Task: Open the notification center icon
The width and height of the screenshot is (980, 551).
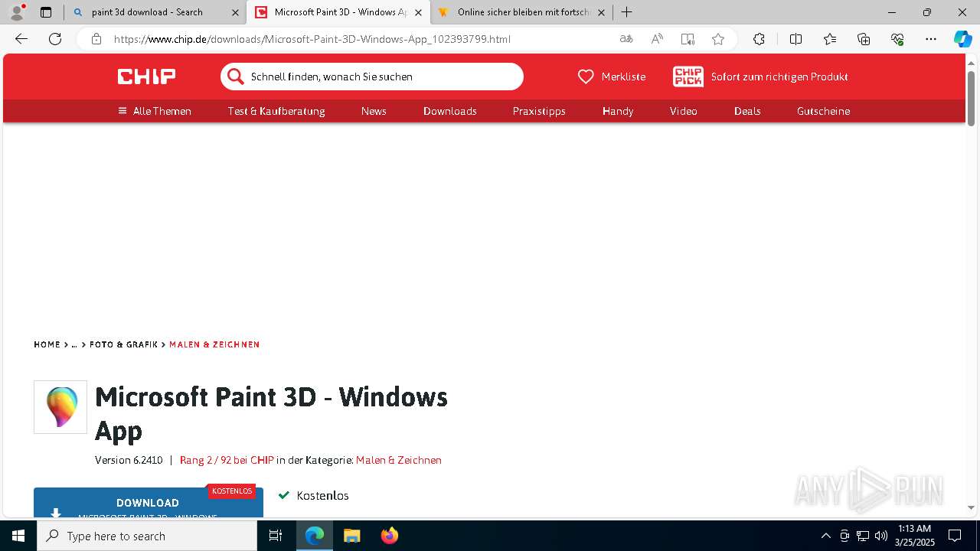Action: click(x=955, y=536)
